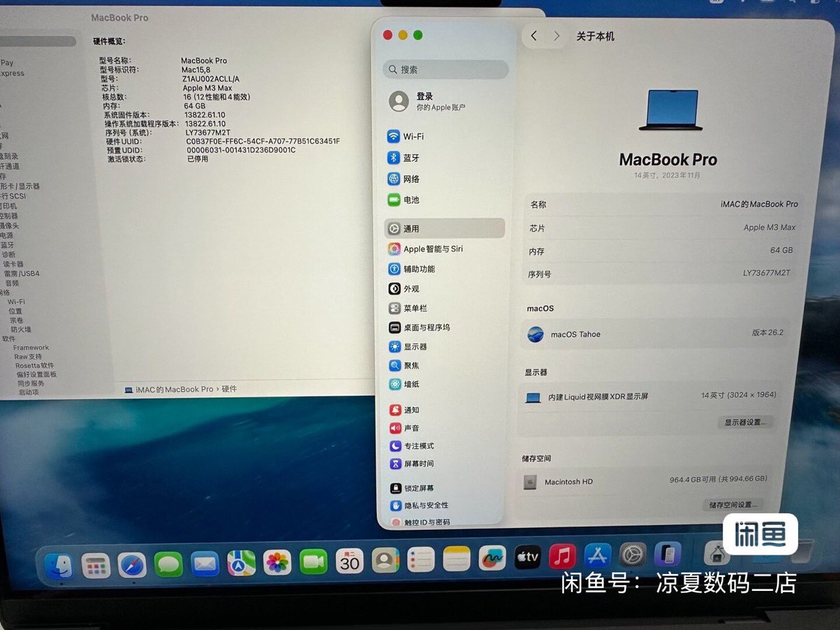Image resolution: width=840 pixels, height=630 pixels.
Task: Go forward using the right chevron
Action: (x=556, y=36)
